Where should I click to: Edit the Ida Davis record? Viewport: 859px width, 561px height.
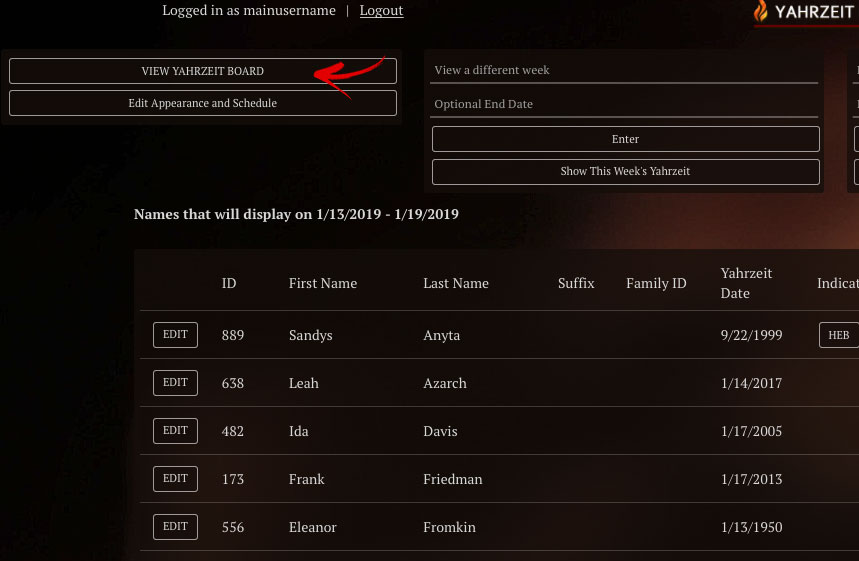coord(175,431)
